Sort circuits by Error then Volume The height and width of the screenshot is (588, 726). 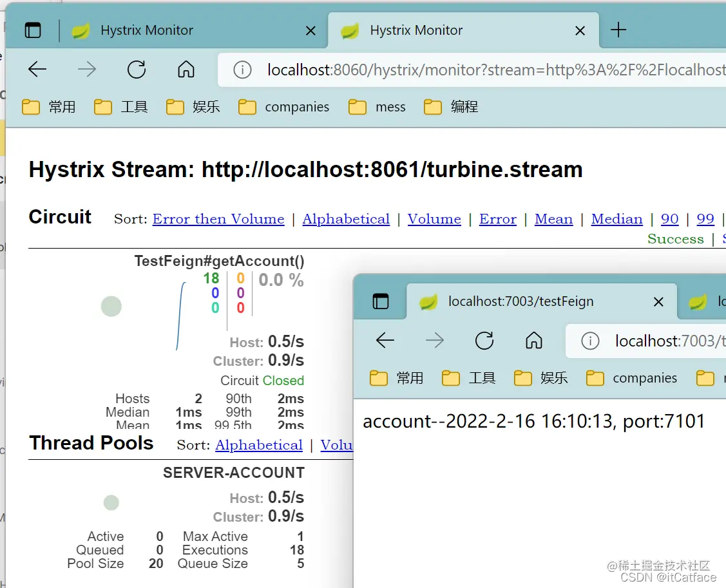[218, 219]
